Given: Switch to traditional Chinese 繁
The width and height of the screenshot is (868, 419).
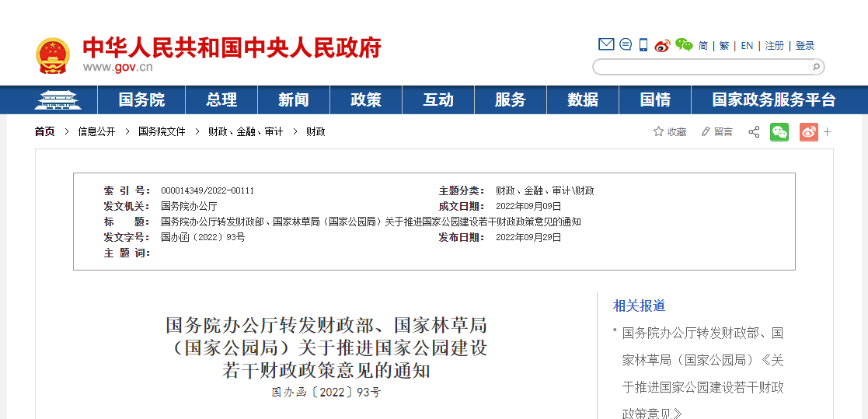Looking at the screenshot, I should [724, 45].
